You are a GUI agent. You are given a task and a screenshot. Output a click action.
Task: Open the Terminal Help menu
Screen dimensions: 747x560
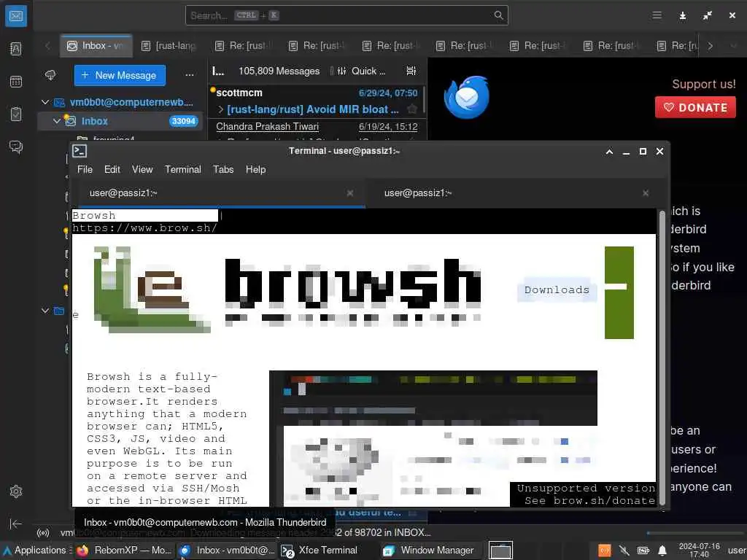tap(255, 169)
